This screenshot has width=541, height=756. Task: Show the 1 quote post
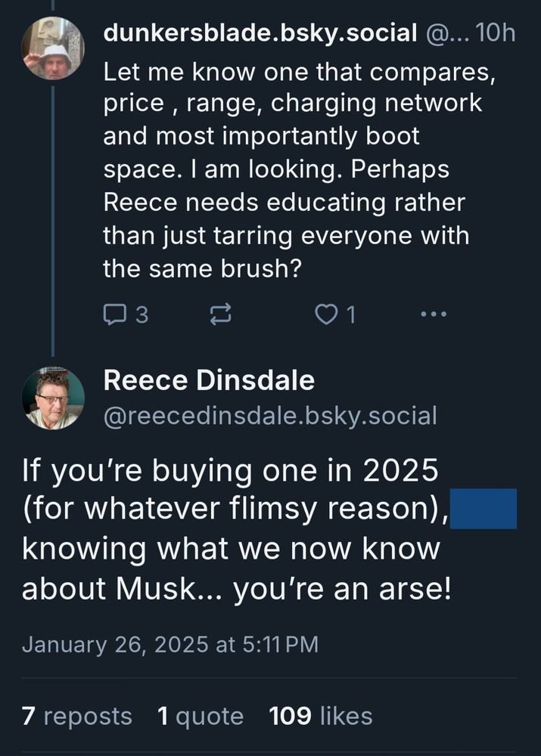[x=201, y=715]
